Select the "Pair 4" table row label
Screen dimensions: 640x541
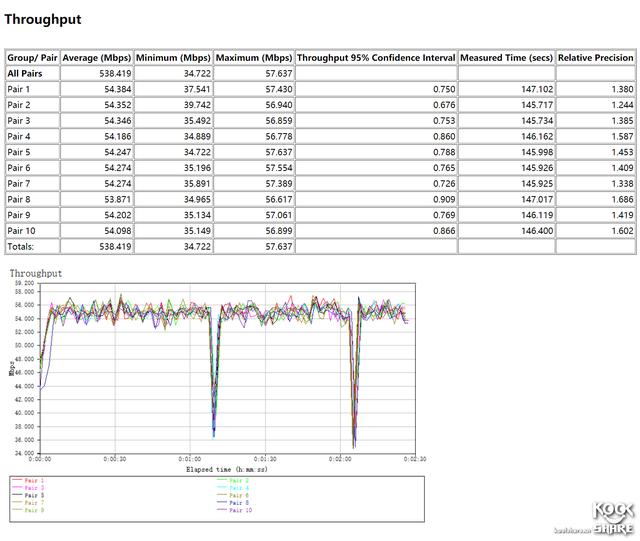tap(18, 136)
